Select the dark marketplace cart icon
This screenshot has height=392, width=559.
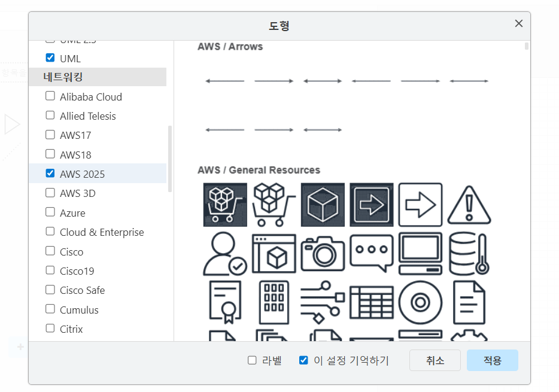coord(225,205)
